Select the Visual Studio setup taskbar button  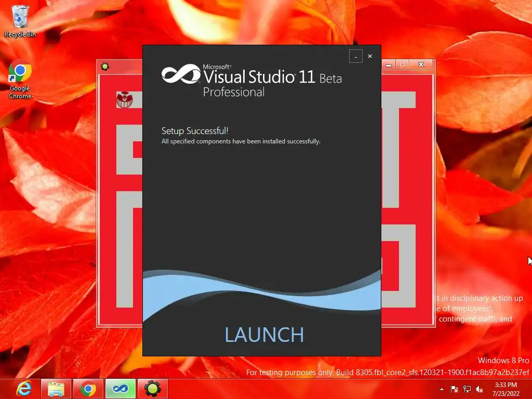point(121,389)
